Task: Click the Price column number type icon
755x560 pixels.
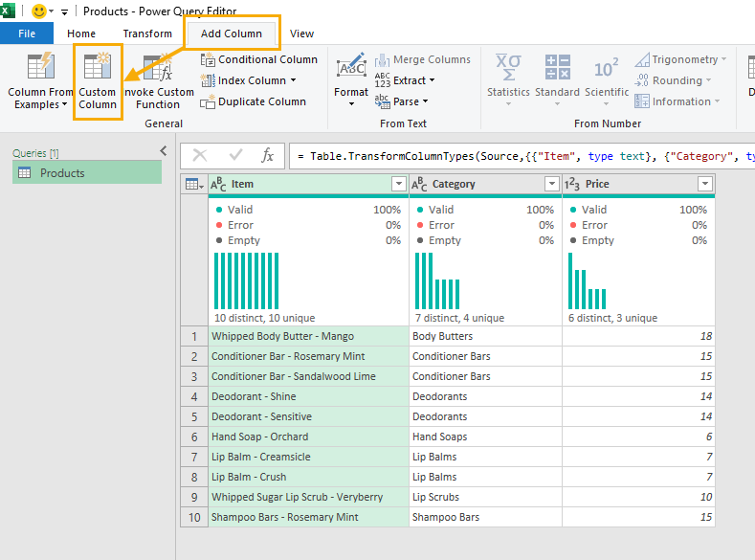Action: [x=571, y=184]
